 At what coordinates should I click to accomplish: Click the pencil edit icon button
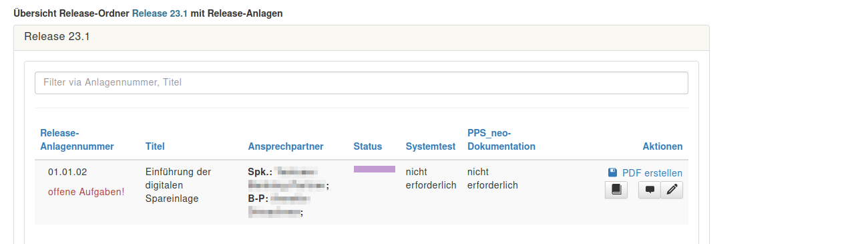click(x=672, y=190)
